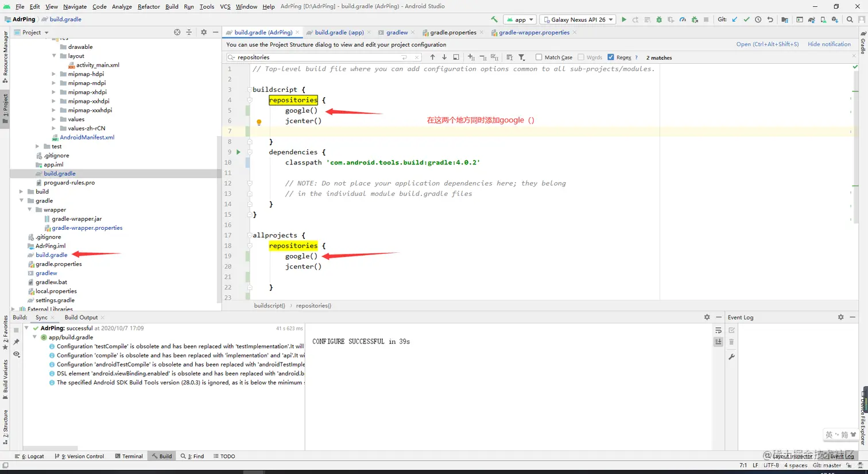Open Event Log gear settings
The width and height of the screenshot is (868, 474).
[x=841, y=317]
